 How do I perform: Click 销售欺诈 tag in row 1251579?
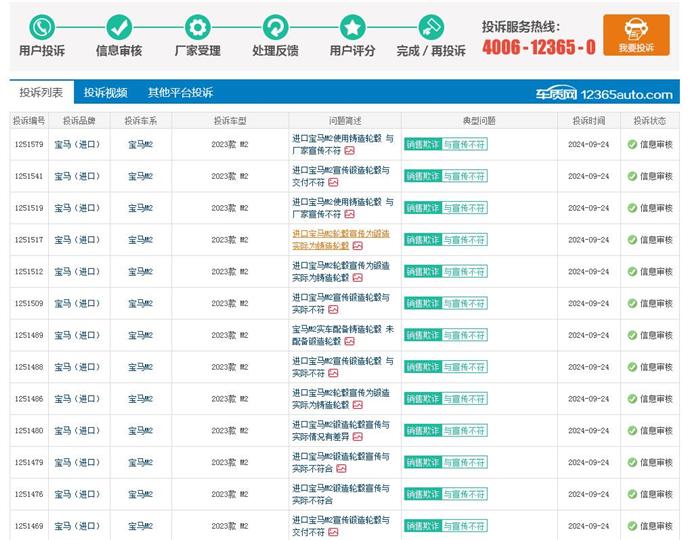(423, 144)
